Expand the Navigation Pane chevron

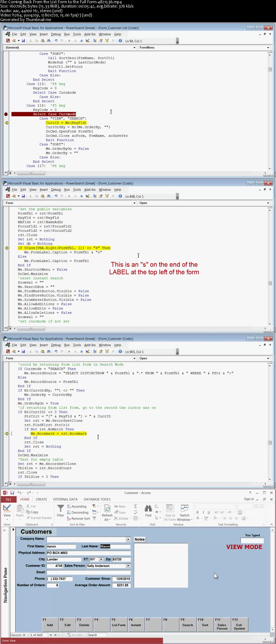pyautogui.click(x=4, y=530)
